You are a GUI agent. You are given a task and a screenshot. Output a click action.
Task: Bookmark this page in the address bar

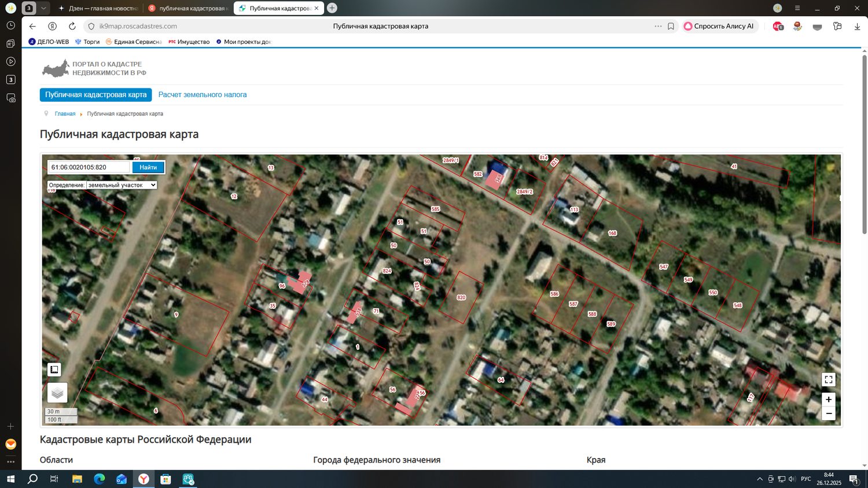pyautogui.click(x=671, y=26)
